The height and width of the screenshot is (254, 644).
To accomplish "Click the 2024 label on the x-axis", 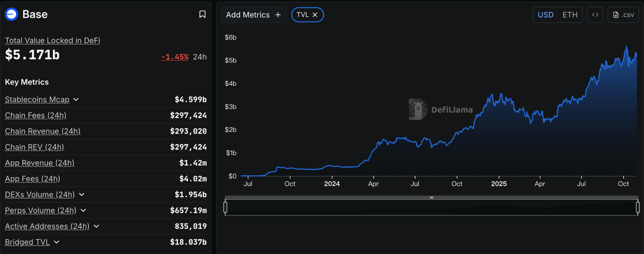I will [332, 184].
